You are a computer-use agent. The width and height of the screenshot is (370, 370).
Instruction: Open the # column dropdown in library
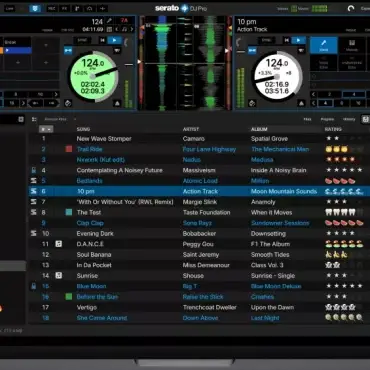46,129
